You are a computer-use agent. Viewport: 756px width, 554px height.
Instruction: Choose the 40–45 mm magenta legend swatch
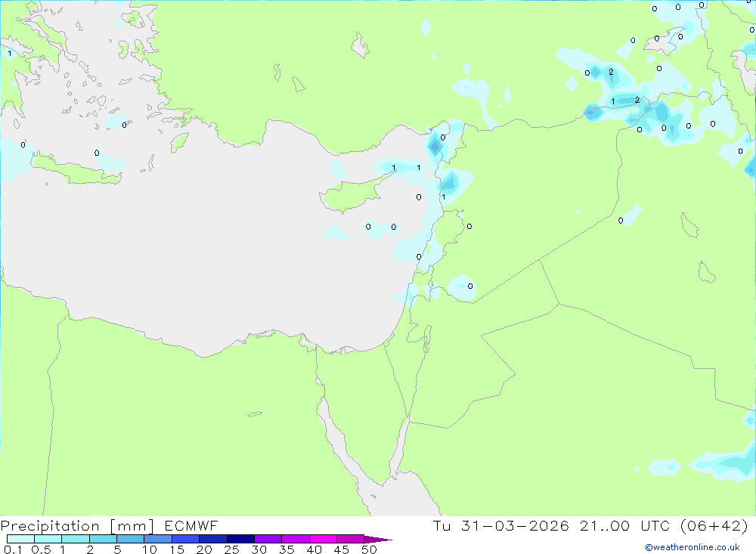point(323,539)
